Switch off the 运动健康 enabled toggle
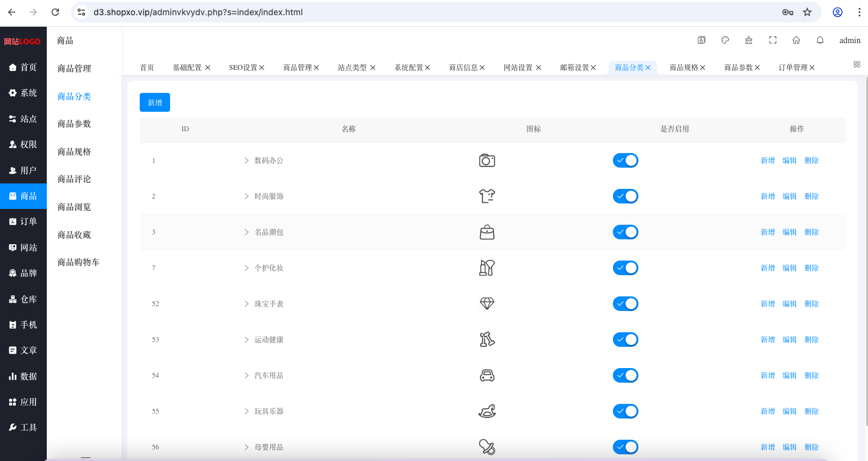 pyautogui.click(x=626, y=340)
